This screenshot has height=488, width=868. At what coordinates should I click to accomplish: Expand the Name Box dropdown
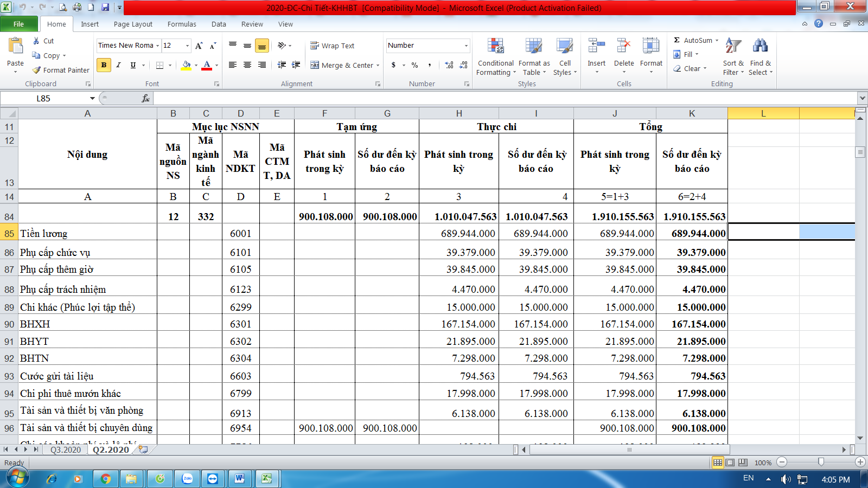tap(92, 98)
